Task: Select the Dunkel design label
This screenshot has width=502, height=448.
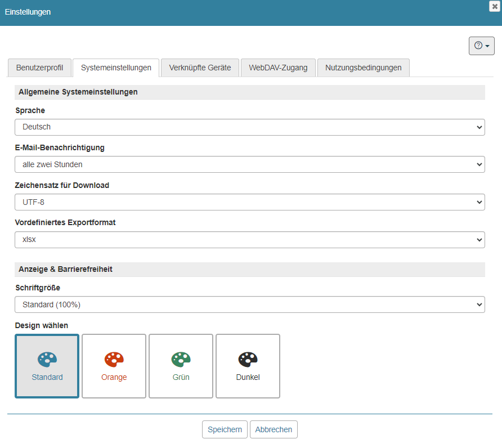Action: coord(248,377)
